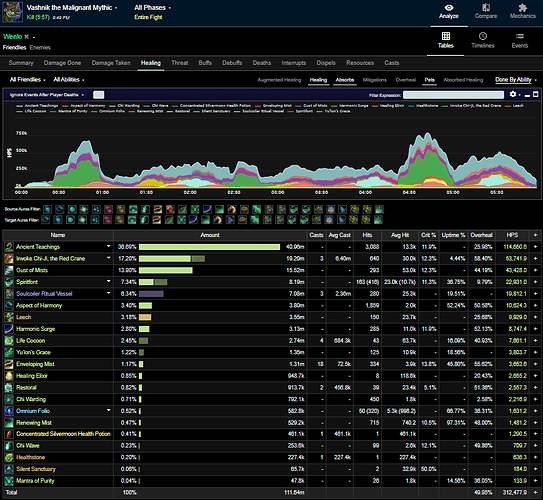Open the Done By Ability dropdown
543x500 pixels.
click(516, 80)
